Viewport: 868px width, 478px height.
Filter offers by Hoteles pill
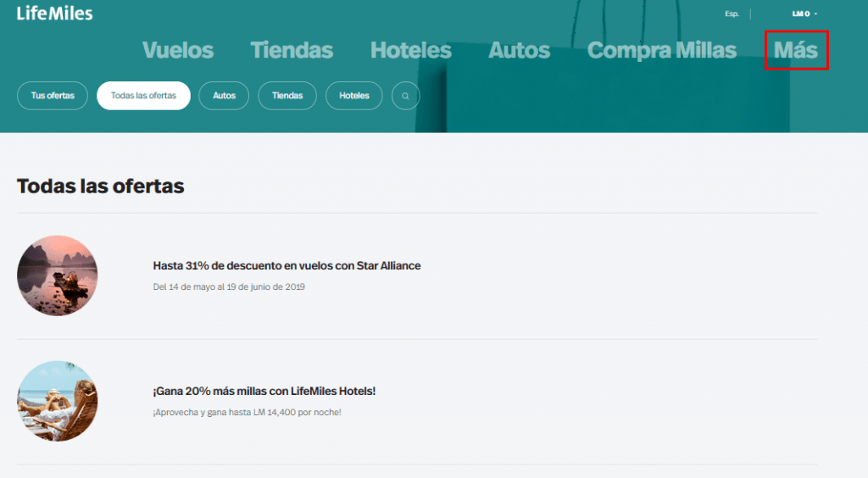354,96
